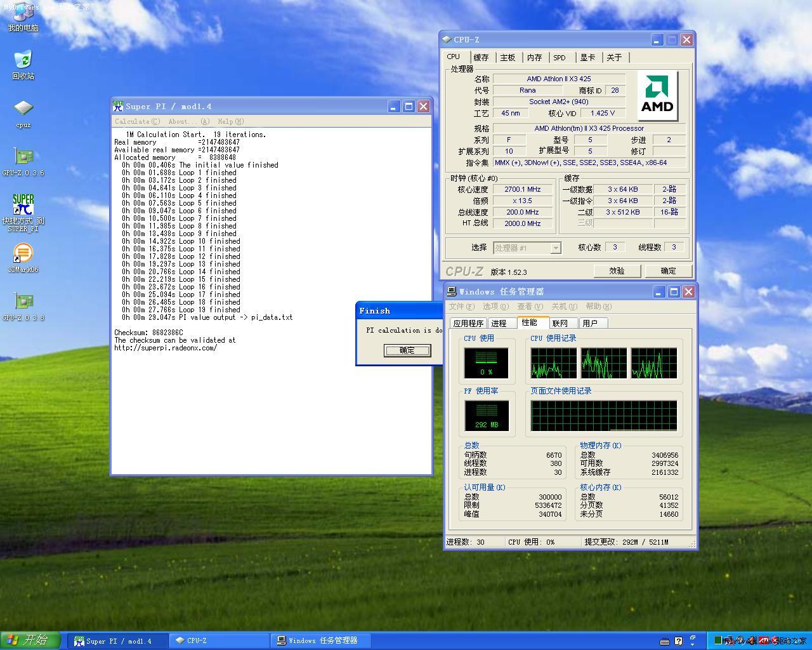This screenshot has height=650, width=812.
Task: Select the 联网 tab in Task Manager
Action: 560,323
